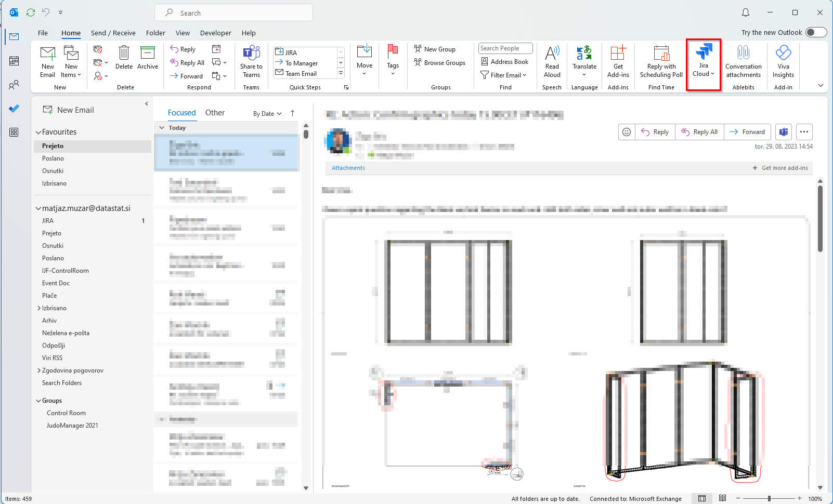Viewport: 833px width, 504px height.
Task: Share message to Teams in reading pane
Action: click(784, 132)
